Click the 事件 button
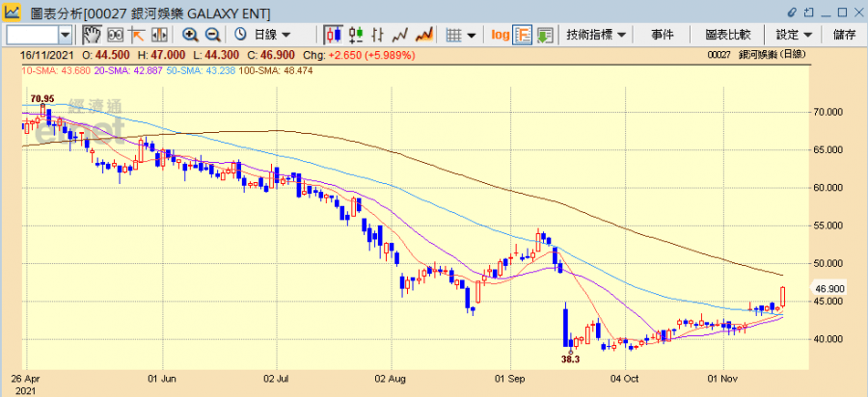This screenshot has width=868, height=397. [663, 35]
